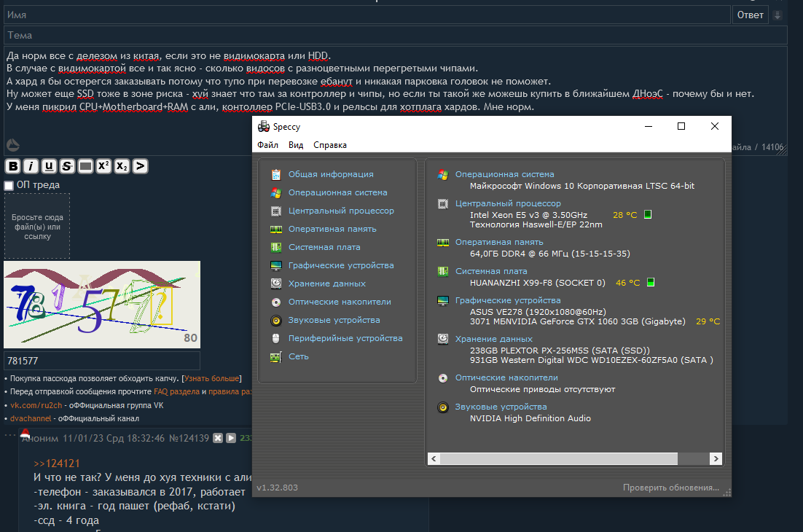
Task: Click Хранение данных heading in summary
Action: coord(494,339)
